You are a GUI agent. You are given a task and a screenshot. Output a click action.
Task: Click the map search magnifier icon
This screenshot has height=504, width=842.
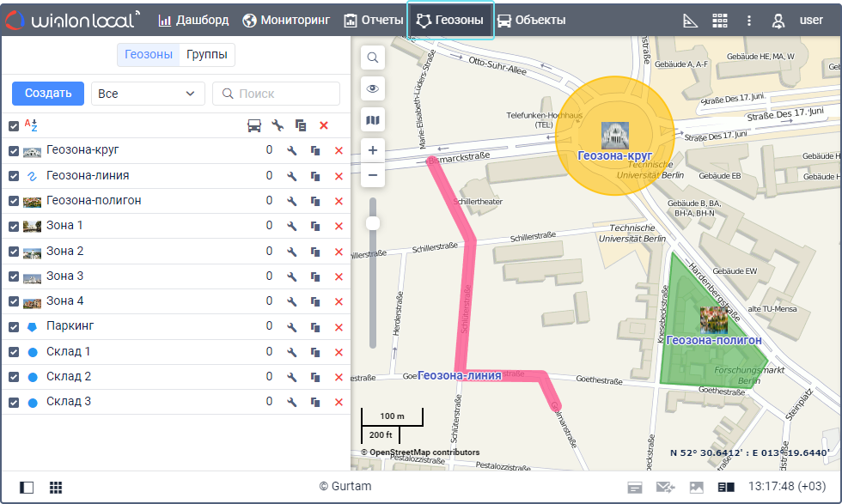[x=373, y=58]
